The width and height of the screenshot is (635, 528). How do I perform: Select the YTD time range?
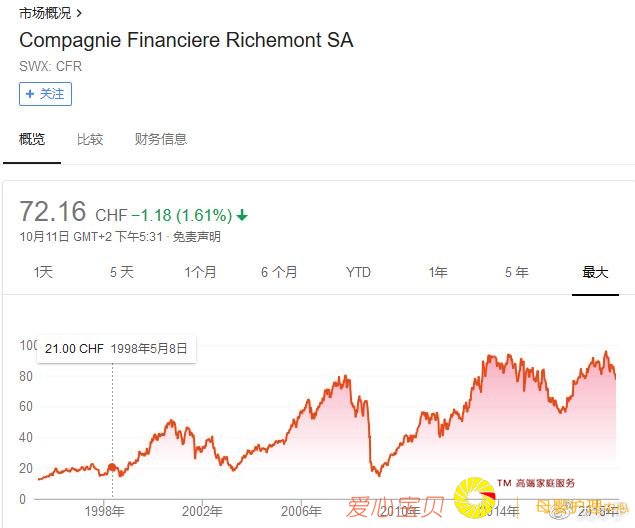358,272
